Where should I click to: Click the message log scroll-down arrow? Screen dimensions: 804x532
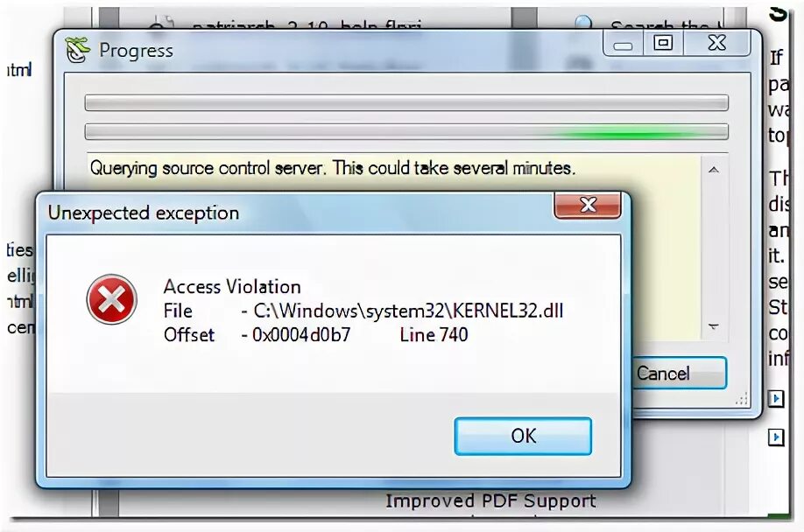[713, 326]
